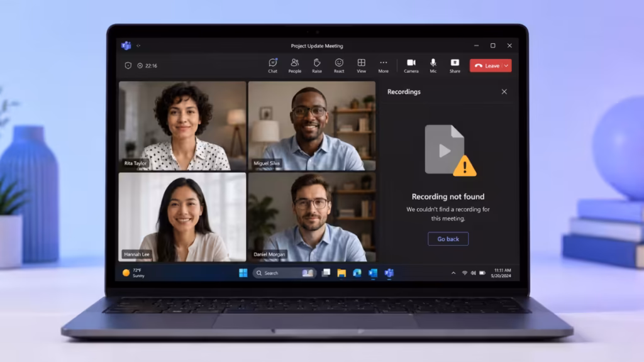This screenshot has width=644, height=362.
Task: Open the React emoji menu
Action: (339, 65)
